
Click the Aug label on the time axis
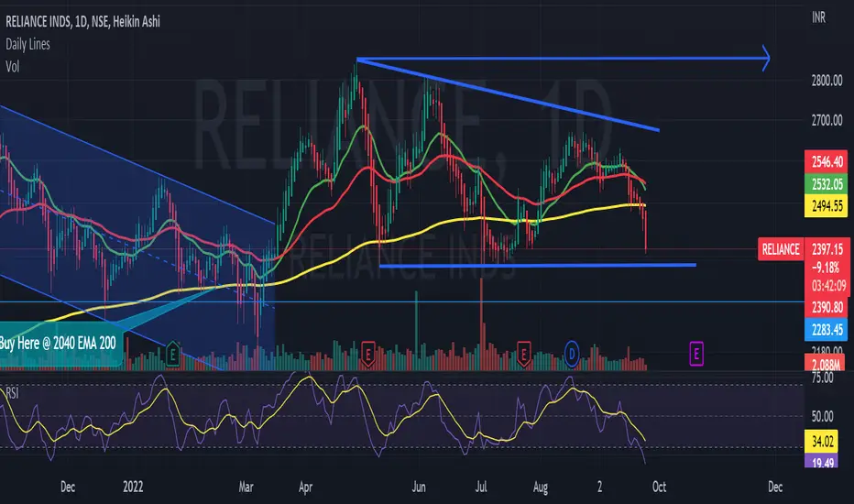[541, 488]
